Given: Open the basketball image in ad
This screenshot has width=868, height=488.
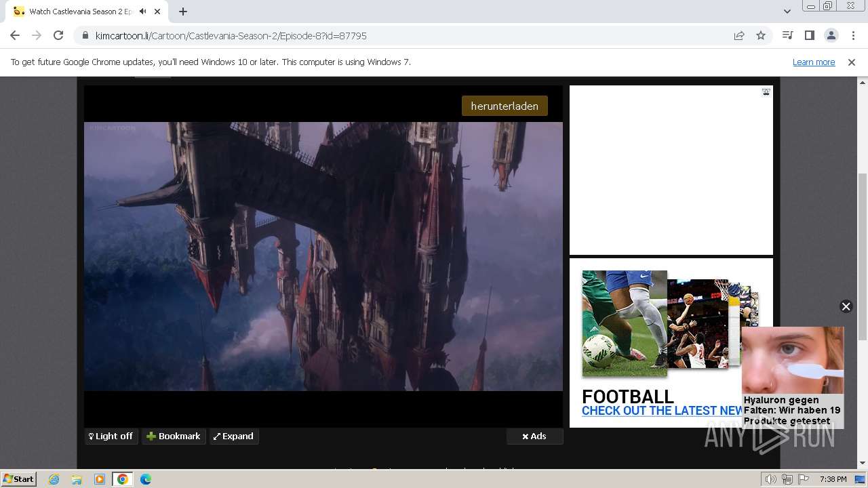Looking at the screenshot, I should pos(697,324).
